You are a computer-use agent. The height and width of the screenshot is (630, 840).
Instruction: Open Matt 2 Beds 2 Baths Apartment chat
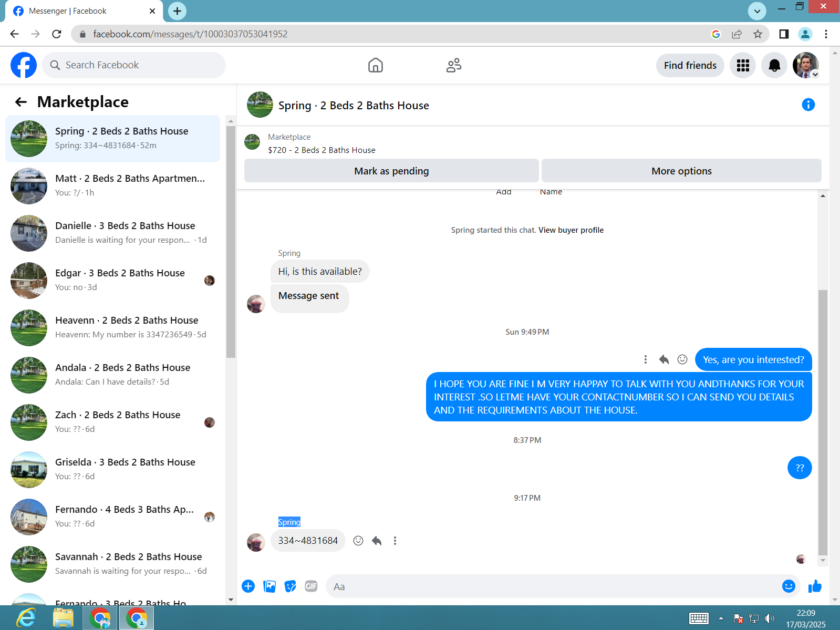click(x=113, y=186)
